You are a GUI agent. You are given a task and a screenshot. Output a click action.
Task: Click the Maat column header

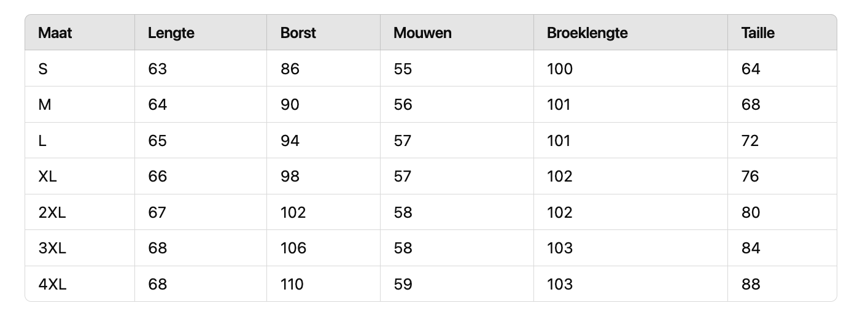[x=55, y=33]
